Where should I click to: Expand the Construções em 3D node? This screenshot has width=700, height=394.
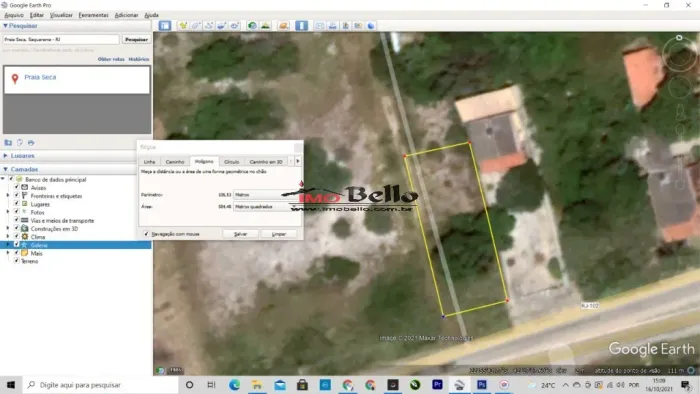[x=8, y=228]
